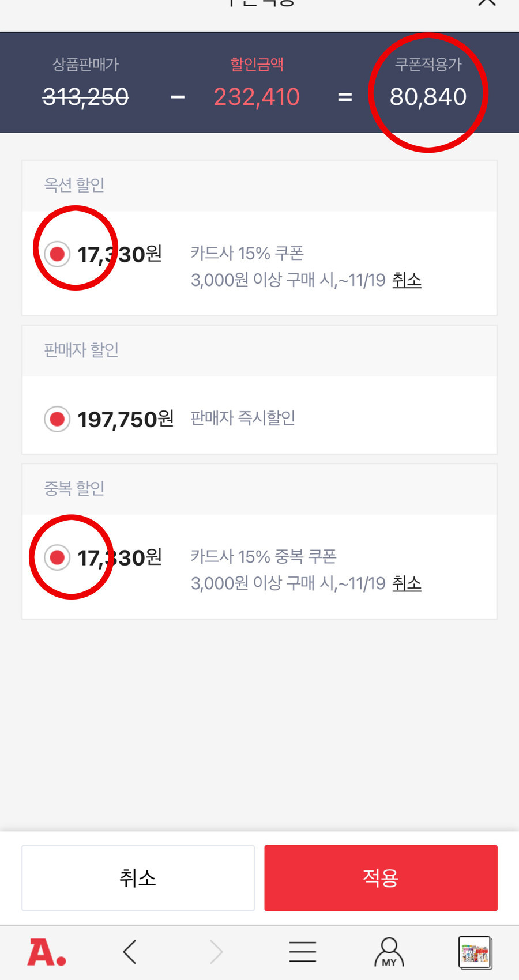Tap the red 적용 button

tap(381, 878)
